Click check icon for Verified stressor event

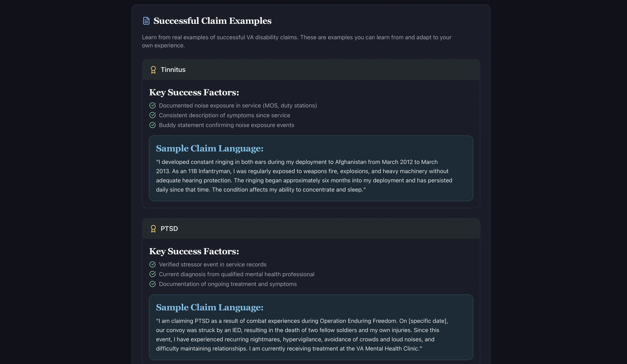click(153, 264)
